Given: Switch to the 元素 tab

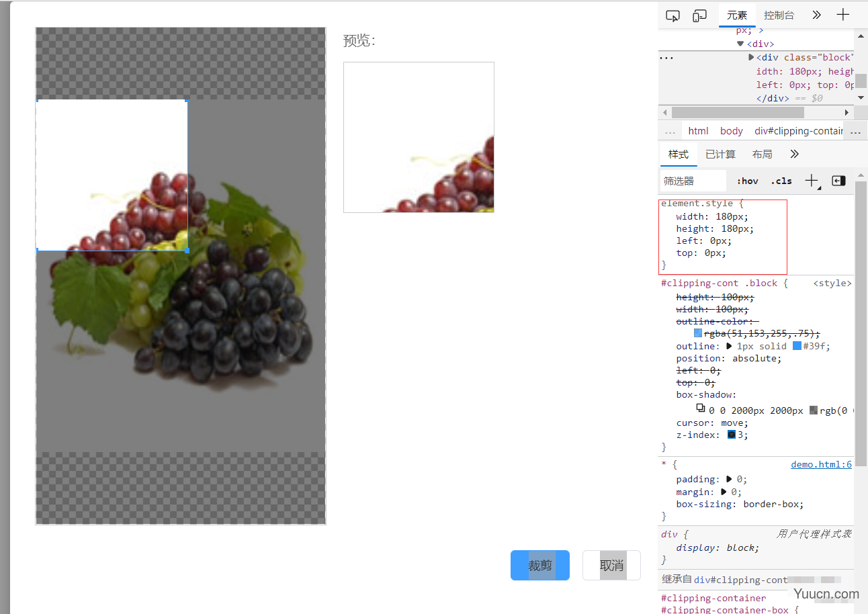Looking at the screenshot, I should (737, 15).
